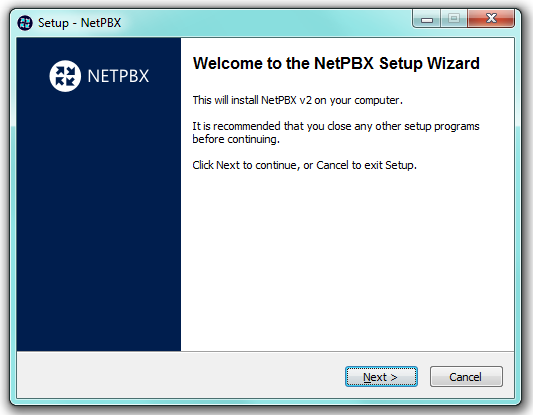533x415 pixels.
Task: Click the 'Setup - NetPBX' title text
Action: click(79, 23)
